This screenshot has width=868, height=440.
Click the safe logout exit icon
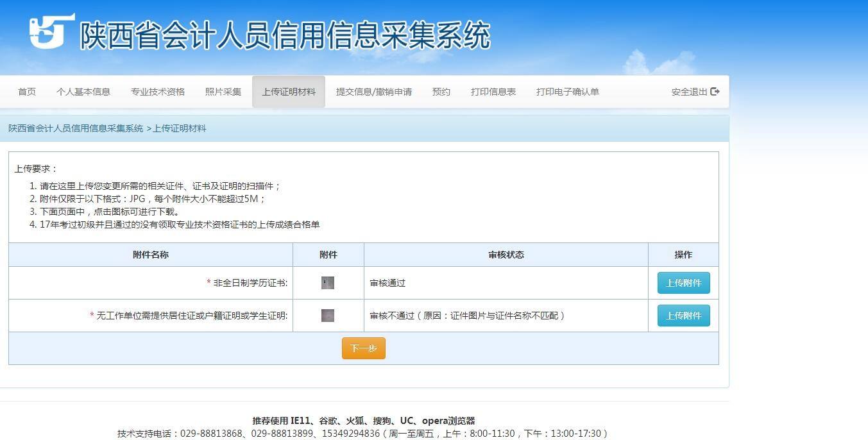click(x=714, y=91)
